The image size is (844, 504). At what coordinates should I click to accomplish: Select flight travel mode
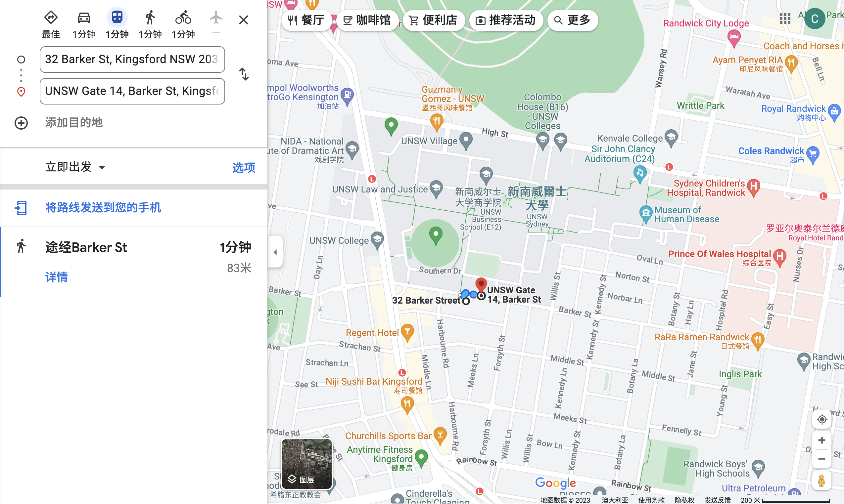point(216,17)
